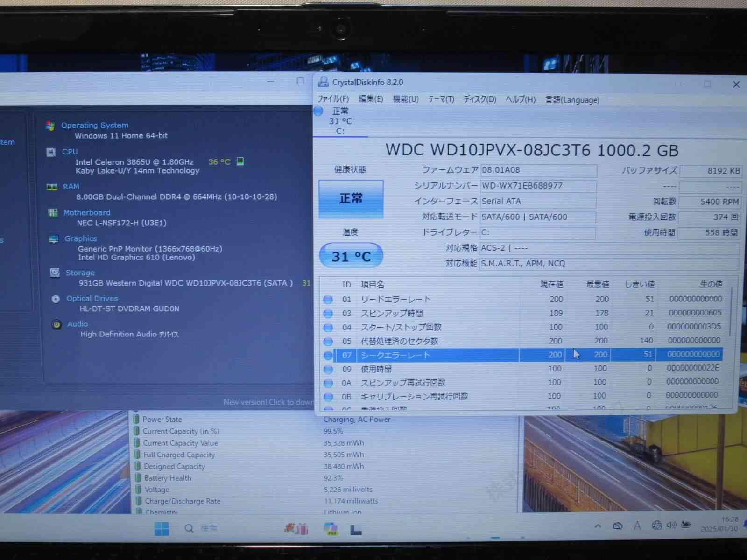The width and height of the screenshot is (747, 560).
Task: Click the buffer size value 8192 KB
Action: [710, 171]
